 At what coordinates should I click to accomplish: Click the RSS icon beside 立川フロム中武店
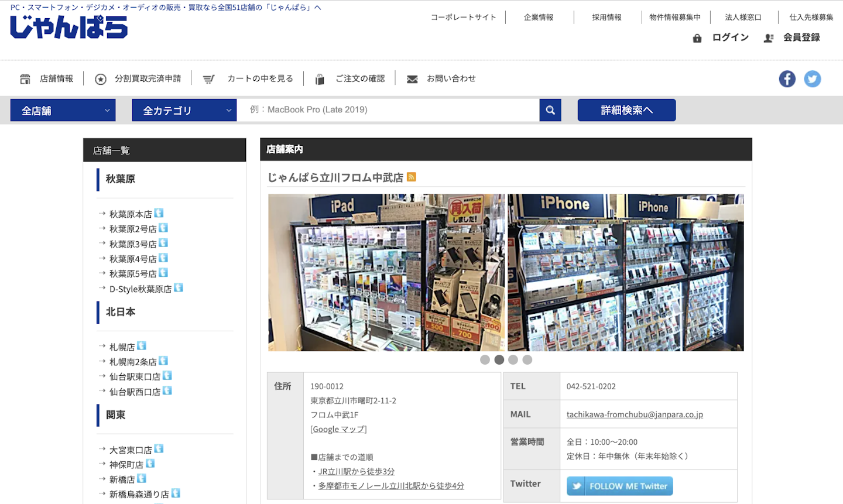click(x=411, y=177)
